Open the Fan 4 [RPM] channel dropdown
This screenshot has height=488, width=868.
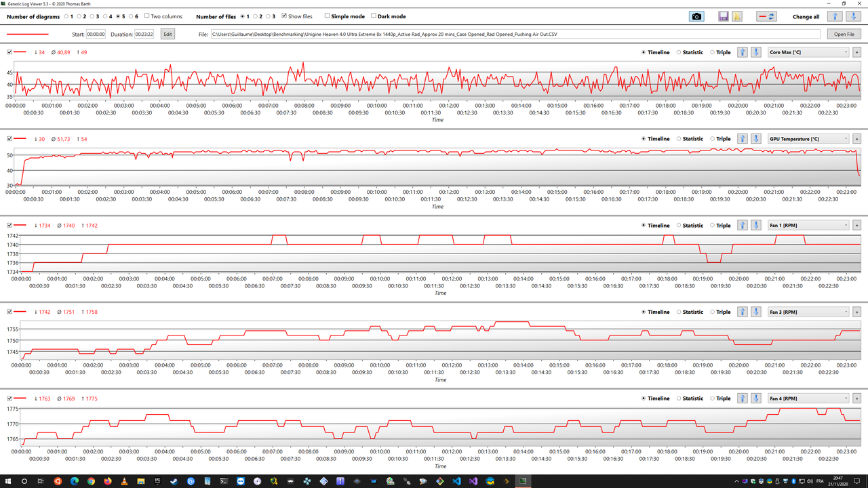click(x=807, y=398)
